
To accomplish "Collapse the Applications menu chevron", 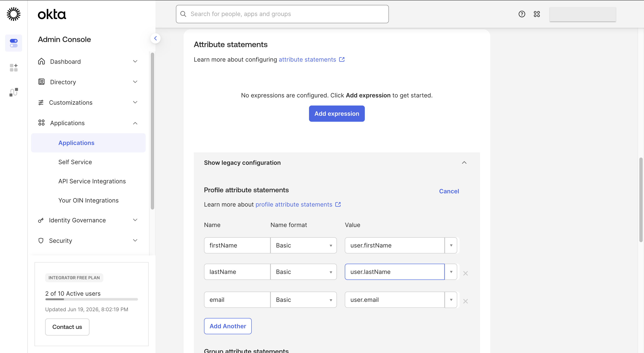I will coord(135,123).
